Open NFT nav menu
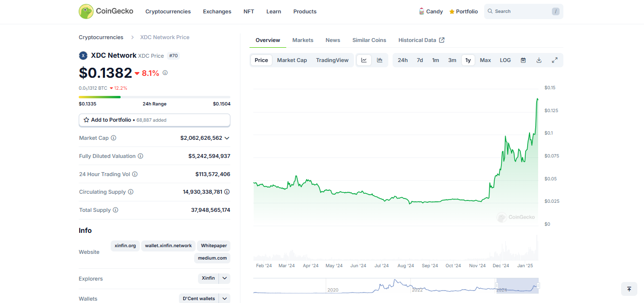Image resolution: width=644 pixels, height=303 pixels. coord(249,11)
